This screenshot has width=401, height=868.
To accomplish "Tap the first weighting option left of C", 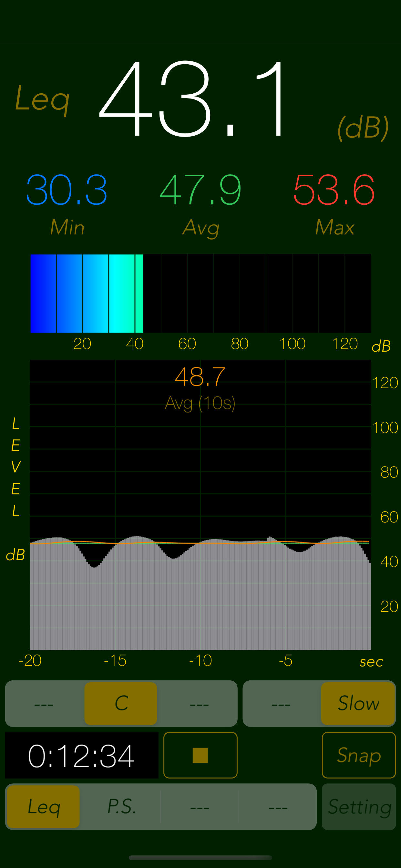I will tap(44, 703).
